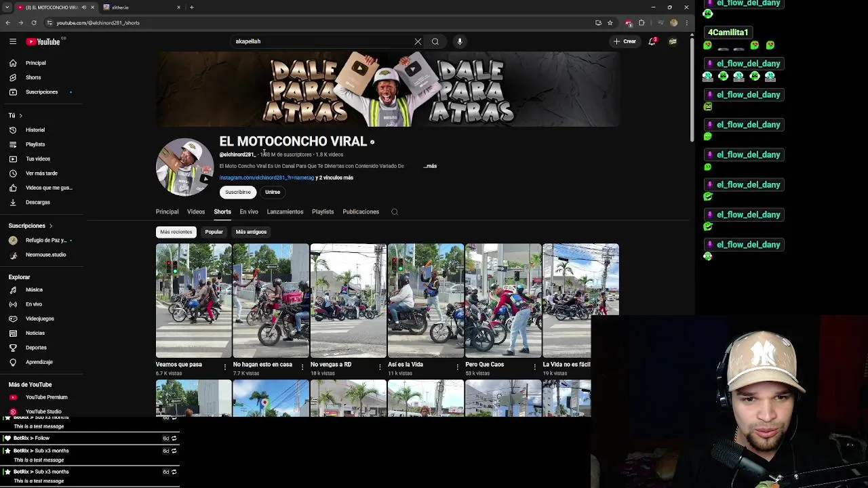This screenshot has height=488, width=868.
Task: Open Veamos que pasa short thumbnail
Action: pos(193,300)
